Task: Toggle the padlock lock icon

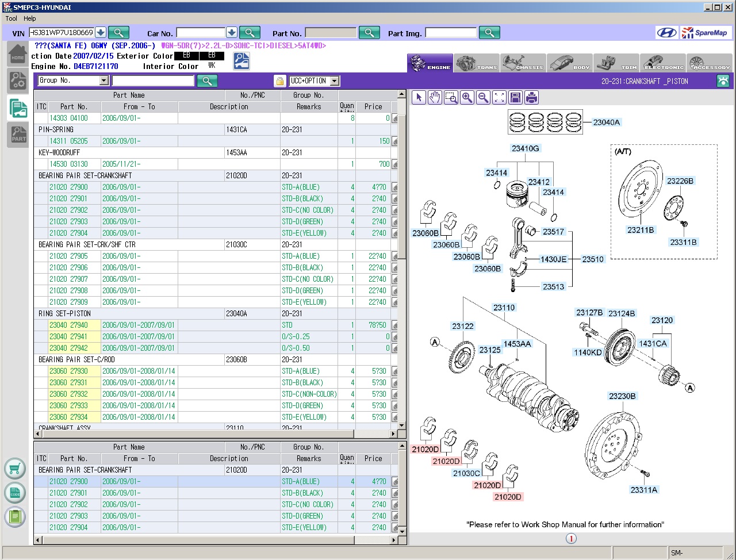Action: 279,81
